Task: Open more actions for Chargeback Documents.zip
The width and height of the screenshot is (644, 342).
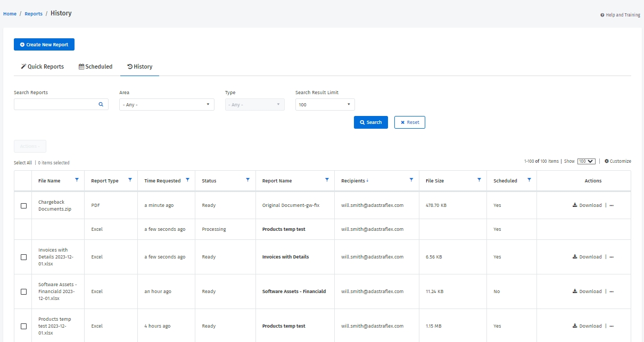Action: [612, 205]
